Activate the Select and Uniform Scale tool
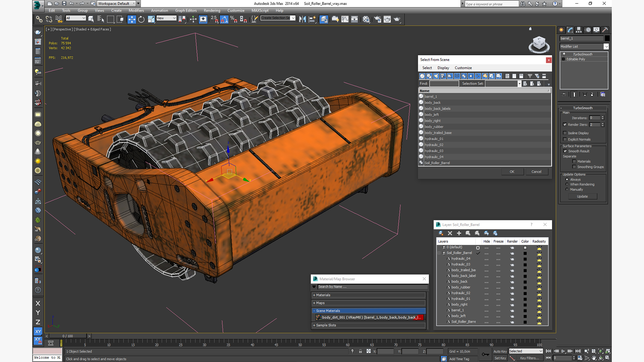 pos(151,19)
